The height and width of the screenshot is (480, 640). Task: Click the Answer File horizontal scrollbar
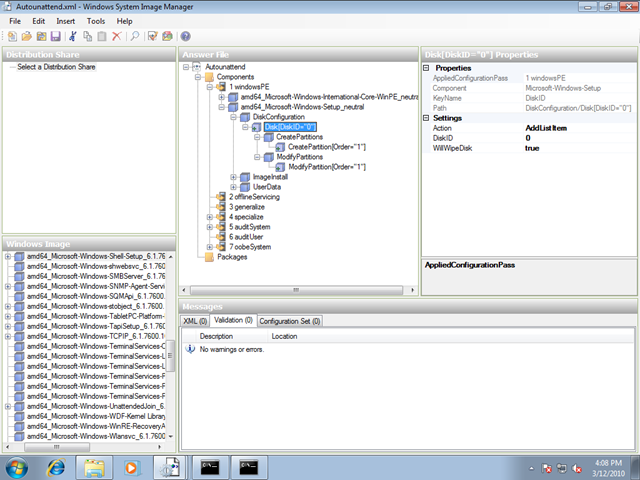point(297,290)
